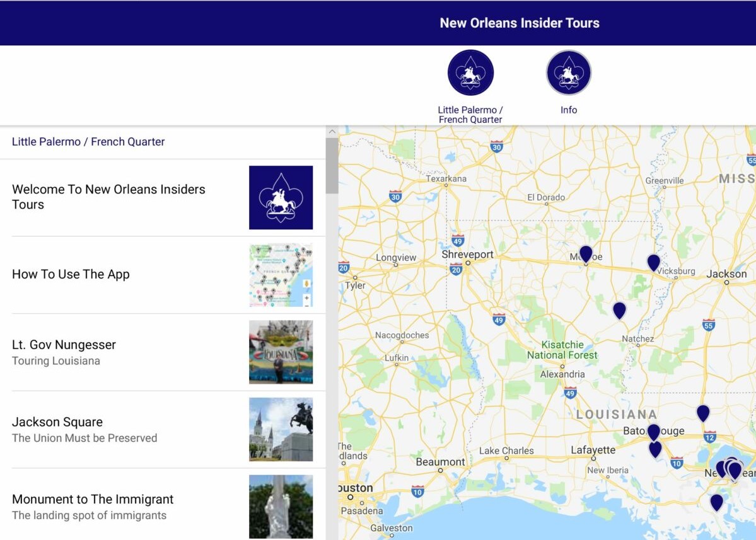
Task: Select the map pin northeast of Baton Rouge
Action: click(703, 413)
